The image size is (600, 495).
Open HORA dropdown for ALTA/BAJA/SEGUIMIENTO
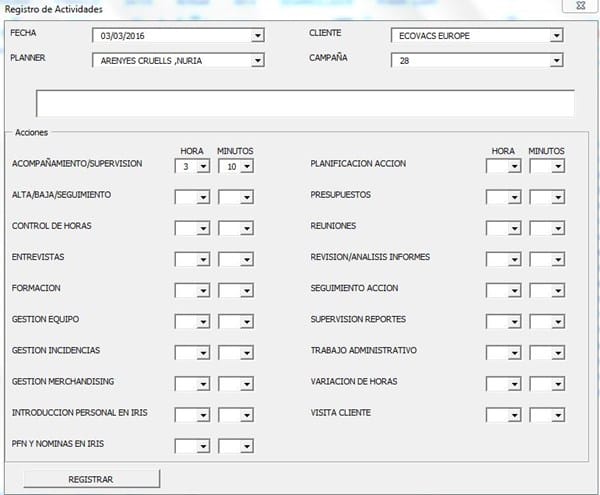203,198
